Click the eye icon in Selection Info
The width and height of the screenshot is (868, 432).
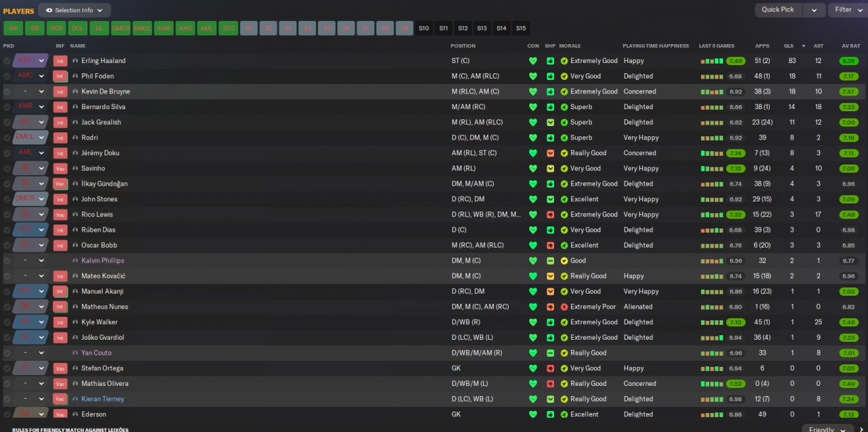[x=49, y=10]
